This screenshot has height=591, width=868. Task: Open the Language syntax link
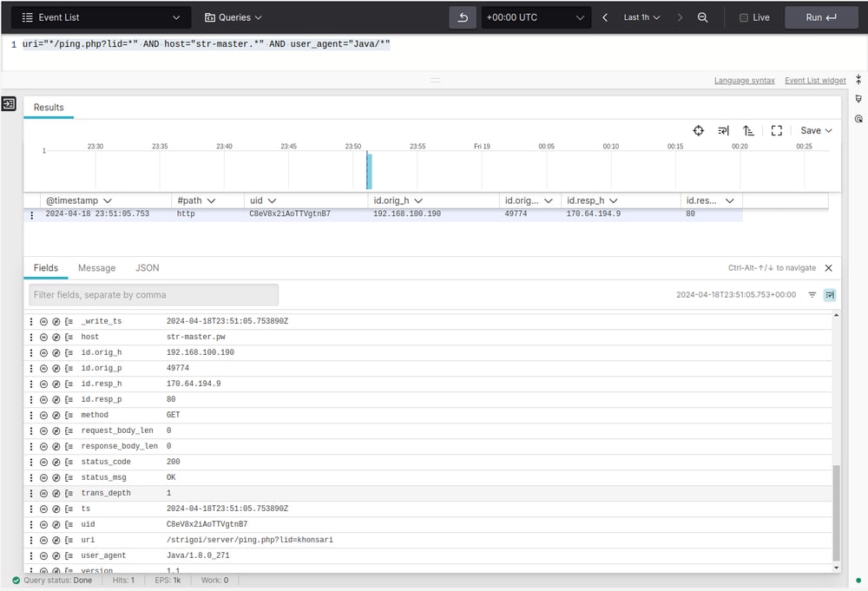tap(744, 81)
